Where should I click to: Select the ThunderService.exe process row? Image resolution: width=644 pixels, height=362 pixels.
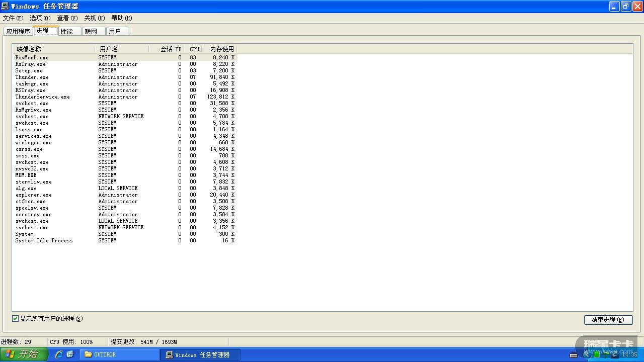125,97
